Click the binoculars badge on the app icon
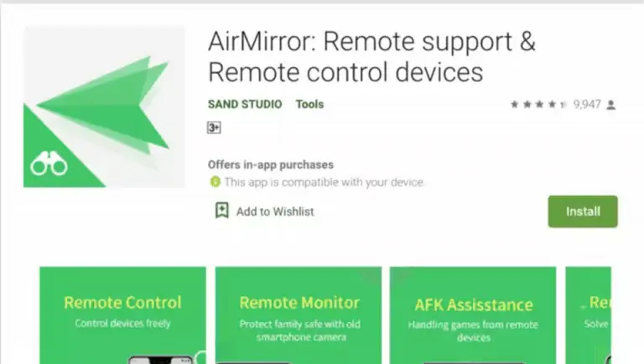The image size is (644, 364). (x=49, y=164)
